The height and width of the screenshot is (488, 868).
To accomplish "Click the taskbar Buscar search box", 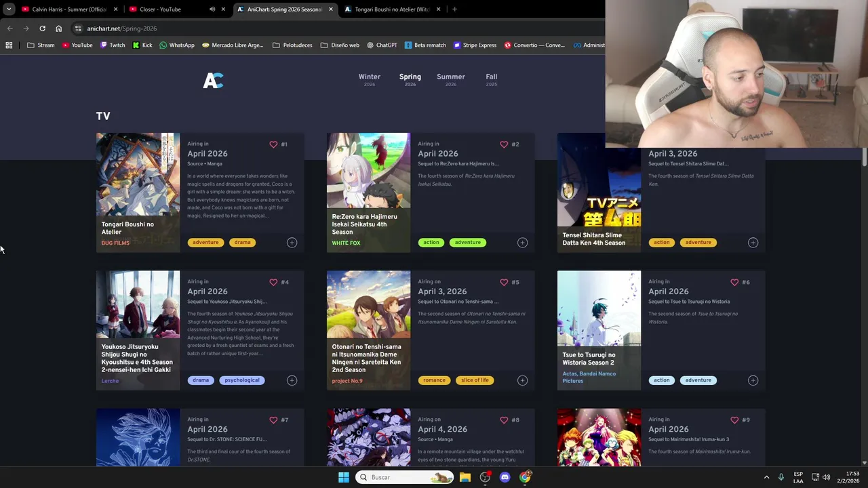I will coord(405,477).
